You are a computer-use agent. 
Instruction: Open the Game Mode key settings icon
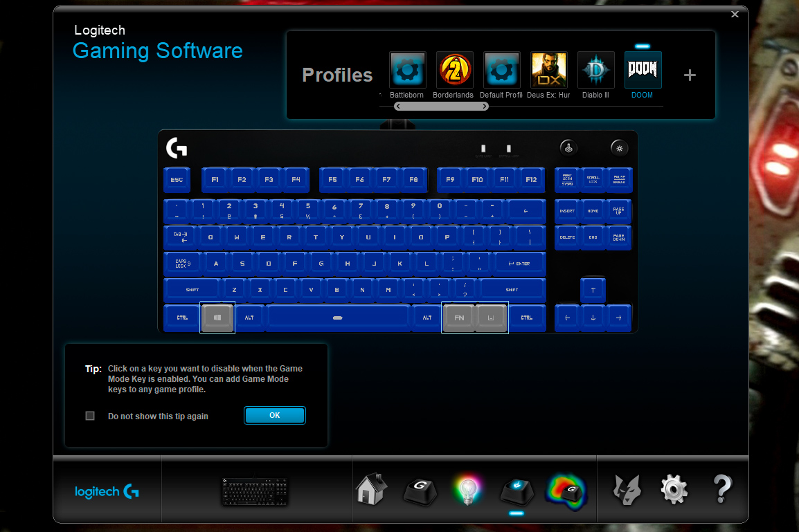click(x=517, y=491)
